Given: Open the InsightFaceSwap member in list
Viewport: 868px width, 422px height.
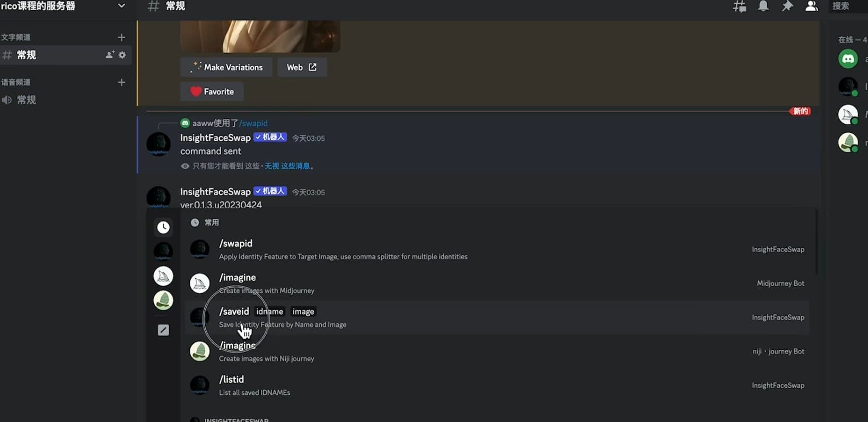Looking at the screenshot, I should coord(848,86).
